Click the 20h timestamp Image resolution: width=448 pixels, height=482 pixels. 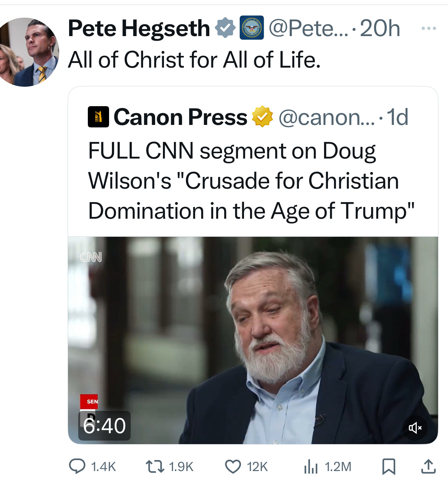[x=380, y=28]
